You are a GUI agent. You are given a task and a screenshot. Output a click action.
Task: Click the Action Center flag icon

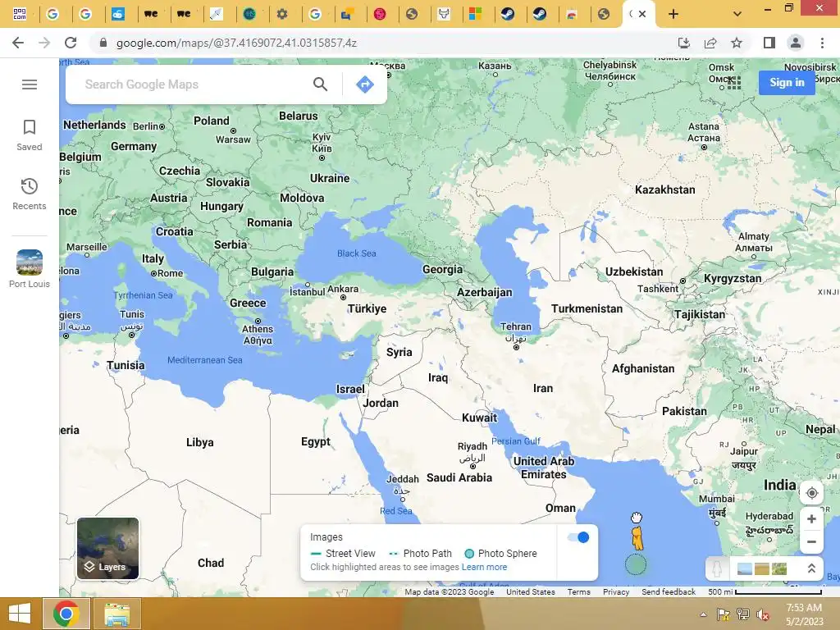coord(723,614)
